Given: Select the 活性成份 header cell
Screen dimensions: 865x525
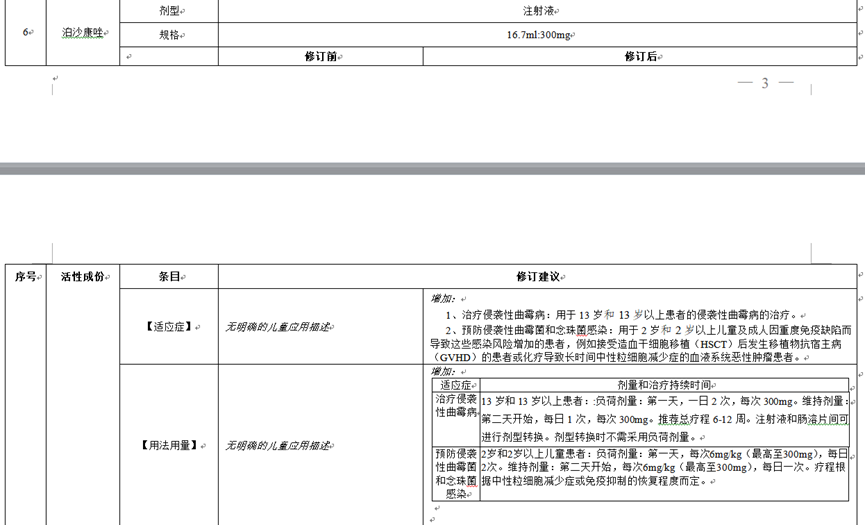Looking at the screenshot, I should tap(81, 276).
